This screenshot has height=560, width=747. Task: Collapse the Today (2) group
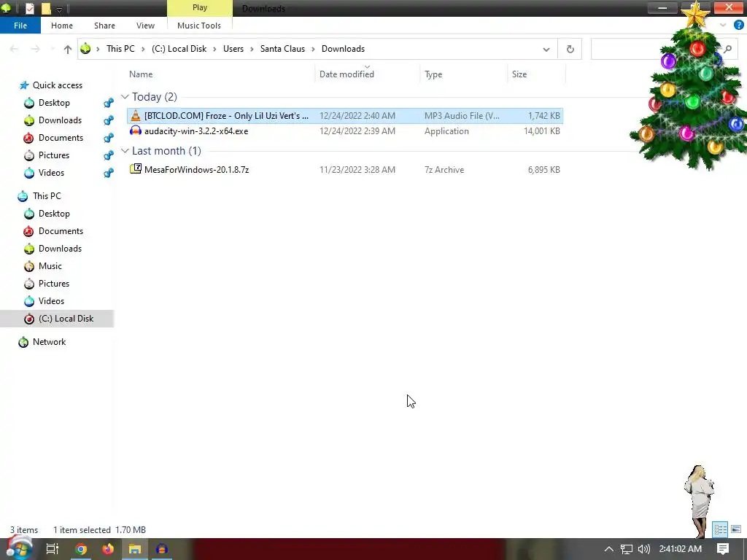click(125, 97)
